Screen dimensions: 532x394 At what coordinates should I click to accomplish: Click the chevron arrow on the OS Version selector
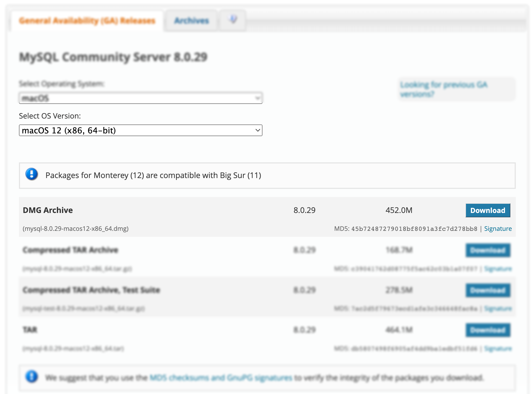(x=258, y=130)
